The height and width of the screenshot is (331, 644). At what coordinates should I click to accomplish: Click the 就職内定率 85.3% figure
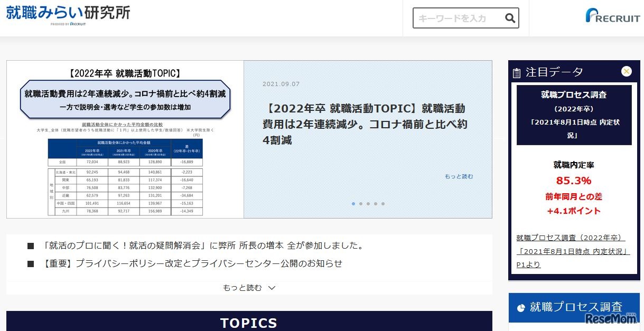coord(574,179)
